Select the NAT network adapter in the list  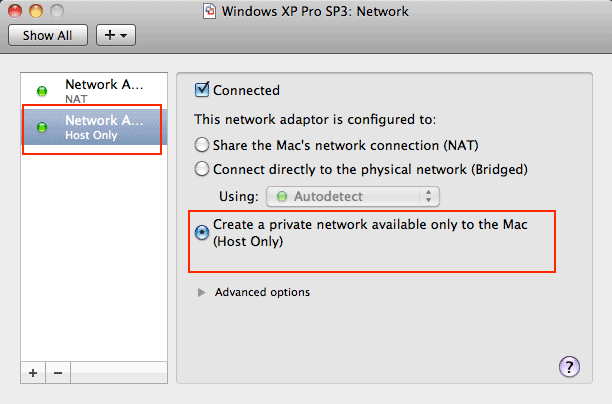(x=103, y=91)
